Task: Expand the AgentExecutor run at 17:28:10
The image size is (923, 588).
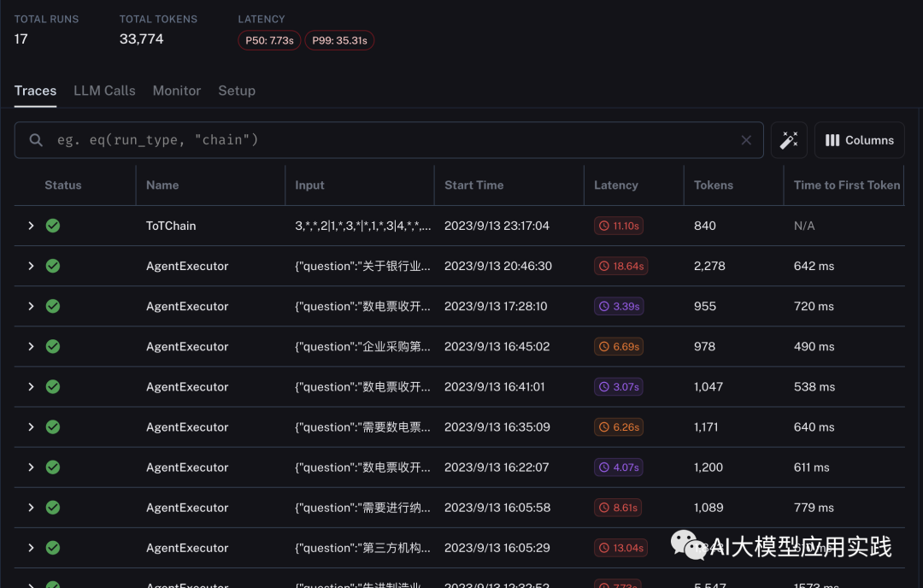Action: point(31,306)
